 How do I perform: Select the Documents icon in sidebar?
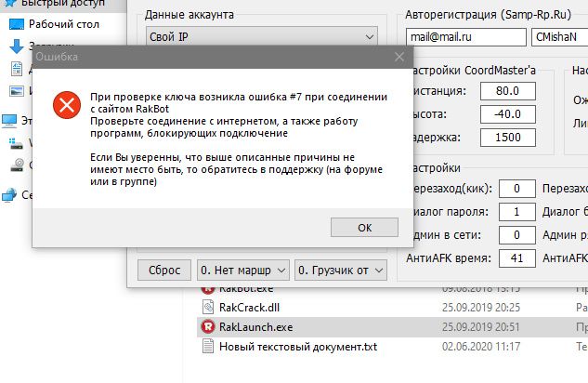(x=17, y=69)
